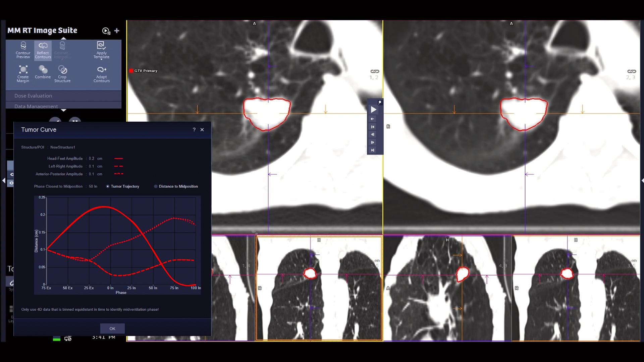Open the Crop Structure tool

pyautogui.click(x=62, y=73)
